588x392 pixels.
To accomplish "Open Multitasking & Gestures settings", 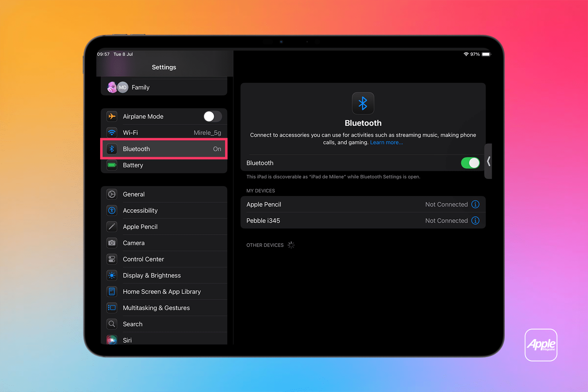I will click(164, 308).
